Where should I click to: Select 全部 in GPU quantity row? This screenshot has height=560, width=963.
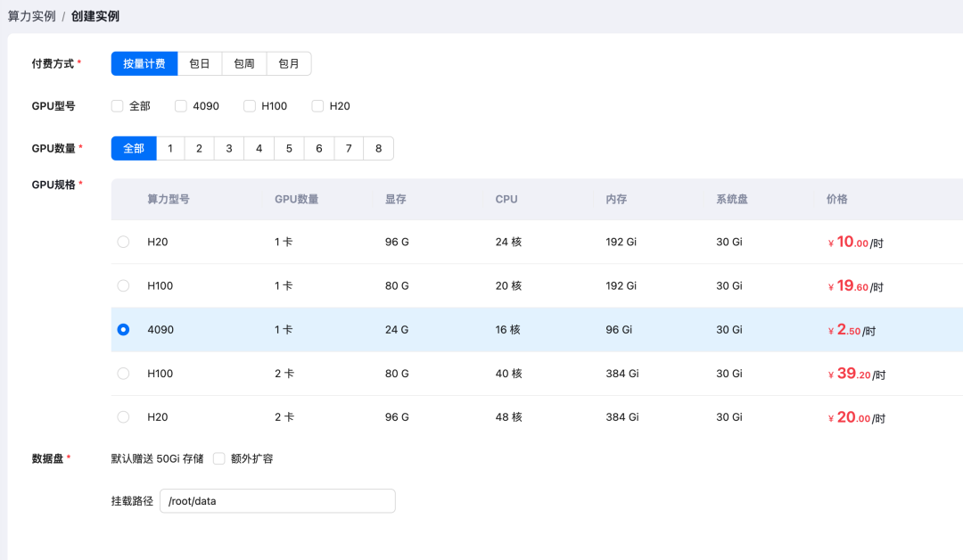click(134, 149)
